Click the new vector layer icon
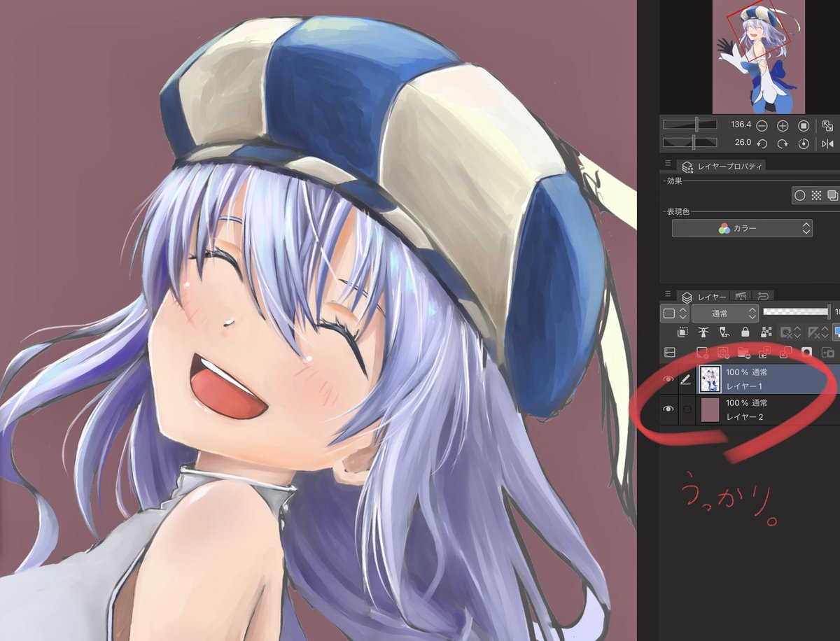This screenshot has width=840, height=641. point(724,353)
